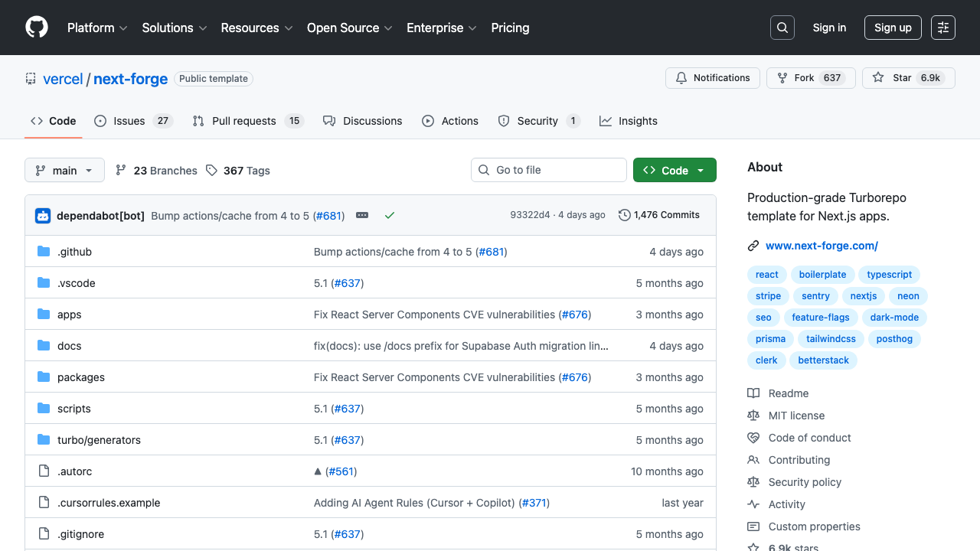This screenshot has width=980, height=551.
Task: Click the GitHub logo in the navbar
Action: point(36,28)
